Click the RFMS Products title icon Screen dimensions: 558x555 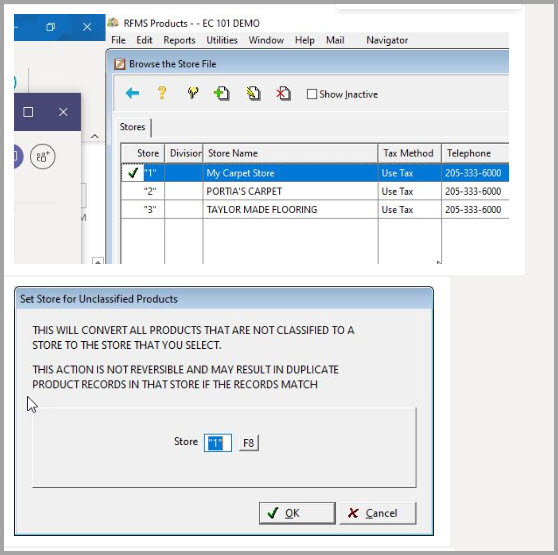[113, 23]
